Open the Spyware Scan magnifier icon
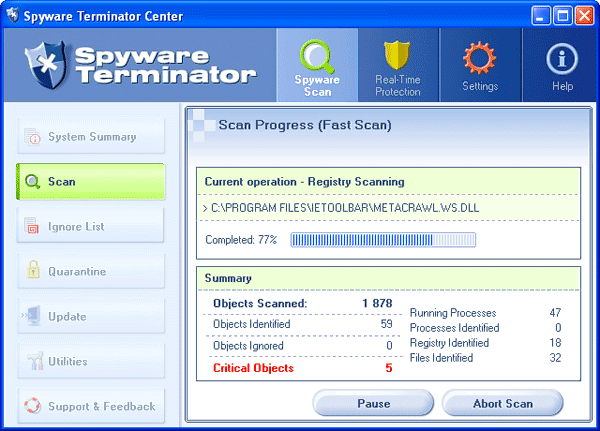The width and height of the screenshot is (600, 431). pyautogui.click(x=317, y=57)
